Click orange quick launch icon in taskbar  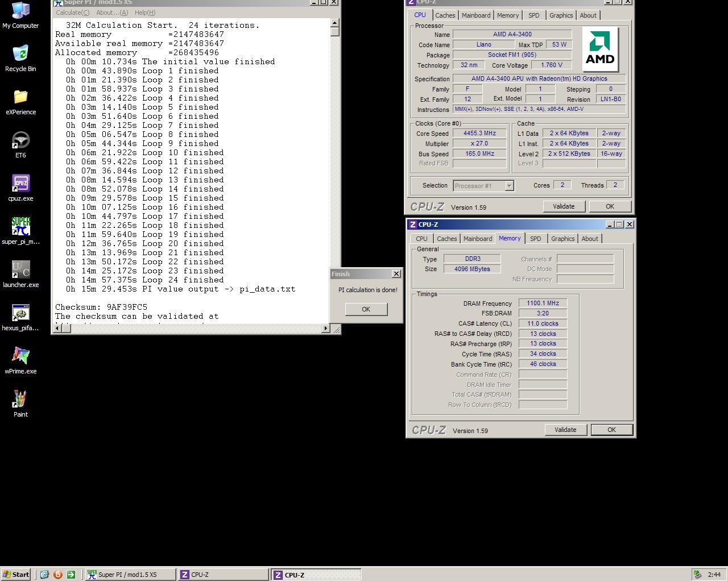click(x=57, y=575)
